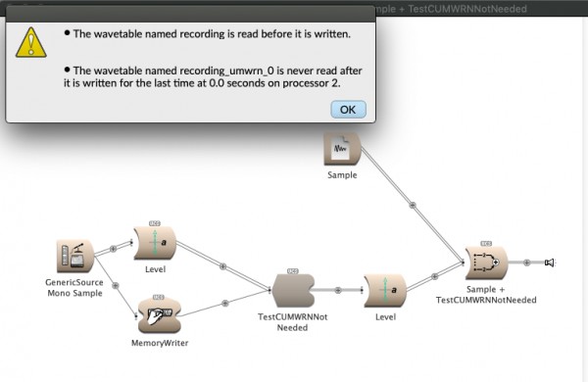This screenshot has height=382, width=588.
Task: Select the MemoryWriter sound icon
Action: (160, 315)
